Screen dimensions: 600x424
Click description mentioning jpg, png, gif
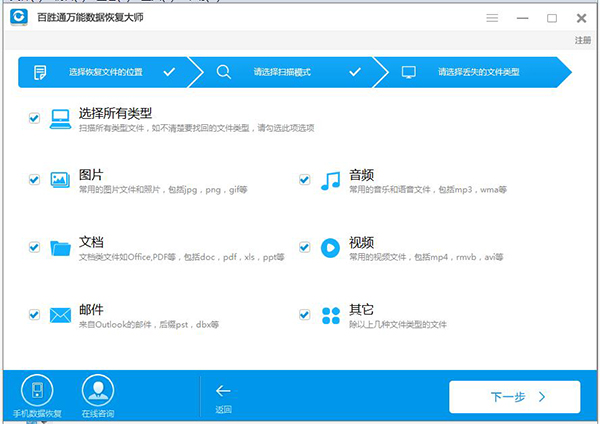[x=163, y=189]
